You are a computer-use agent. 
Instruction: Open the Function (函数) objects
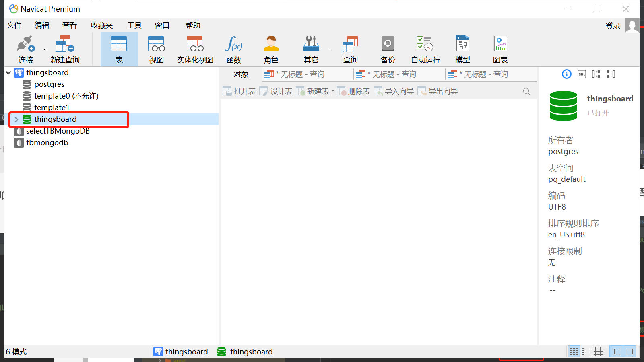[x=233, y=49]
